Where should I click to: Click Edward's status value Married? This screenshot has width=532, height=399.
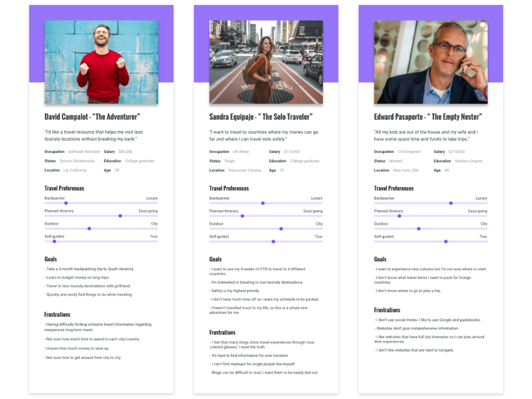396,161
